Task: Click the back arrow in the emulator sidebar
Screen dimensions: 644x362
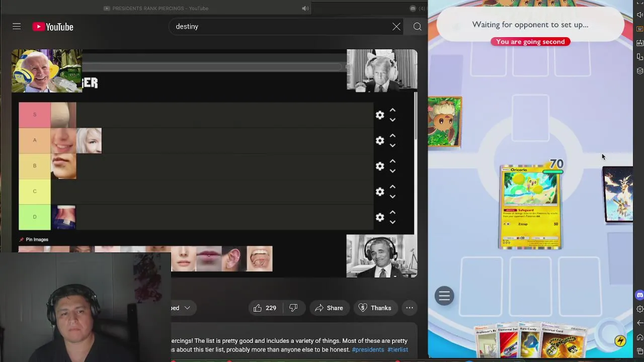Action: tap(639, 323)
